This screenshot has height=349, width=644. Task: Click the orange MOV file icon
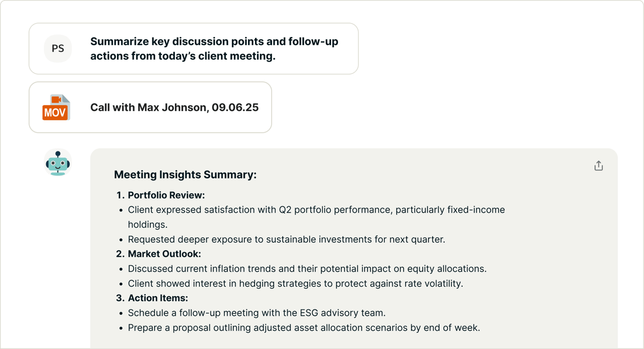coord(56,107)
